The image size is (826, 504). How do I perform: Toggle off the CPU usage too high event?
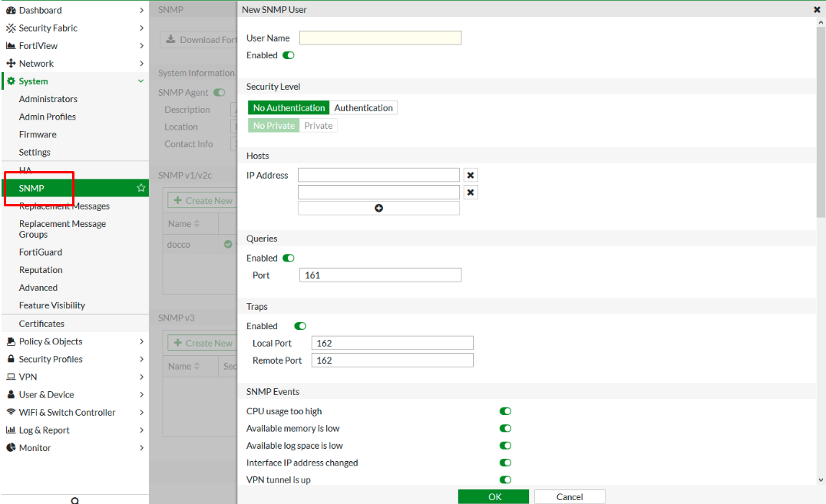pyautogui.click(x=504, y=411)
